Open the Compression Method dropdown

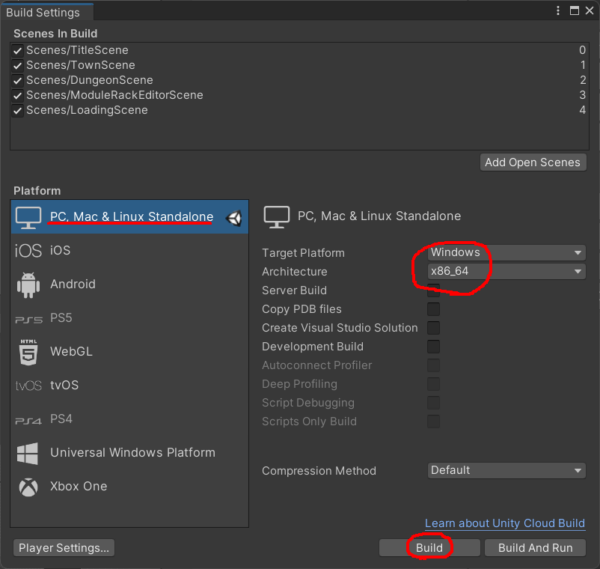click(x=506, y=470)
